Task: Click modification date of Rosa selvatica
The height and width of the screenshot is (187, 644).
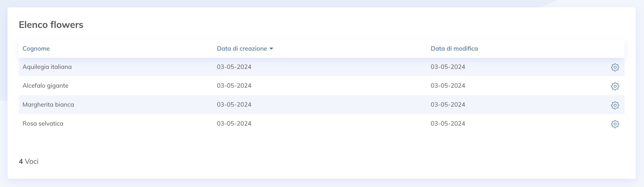Action: [448, 123]
